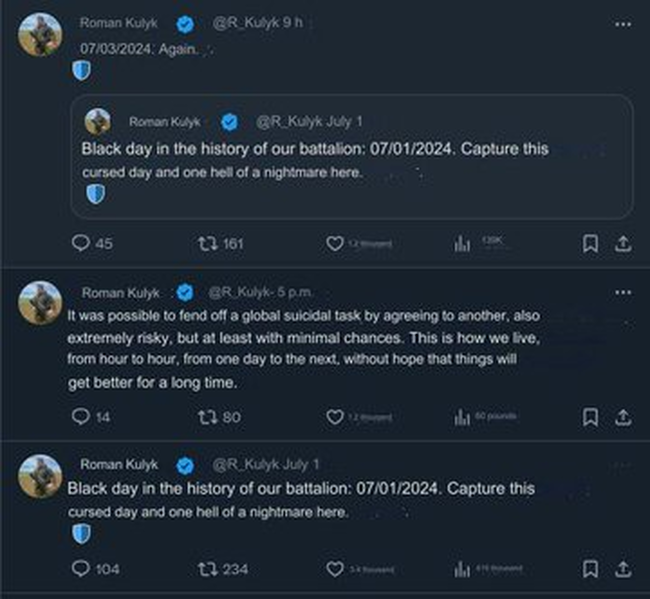View analytics of the top tweet
The height and width of the screenshot is (599, 650).
[x=462, y=244]
